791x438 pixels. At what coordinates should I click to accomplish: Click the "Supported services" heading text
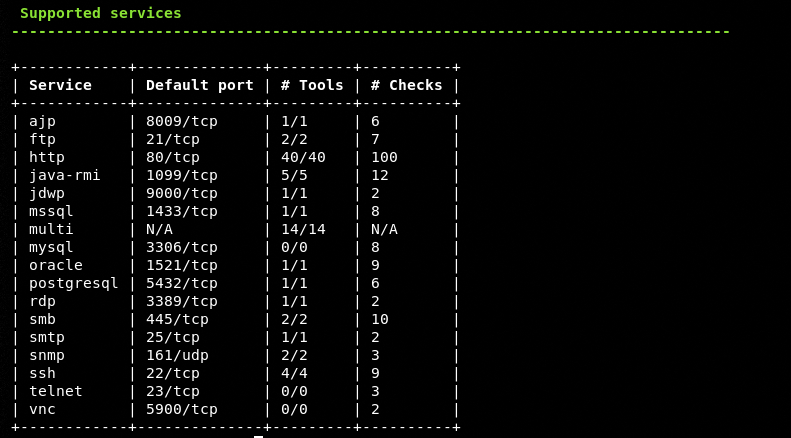(x=101, y=14)
